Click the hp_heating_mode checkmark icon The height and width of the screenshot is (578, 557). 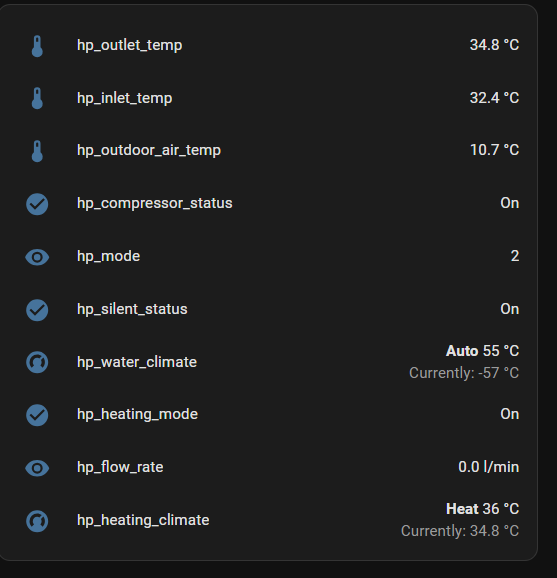coord(37,415)
